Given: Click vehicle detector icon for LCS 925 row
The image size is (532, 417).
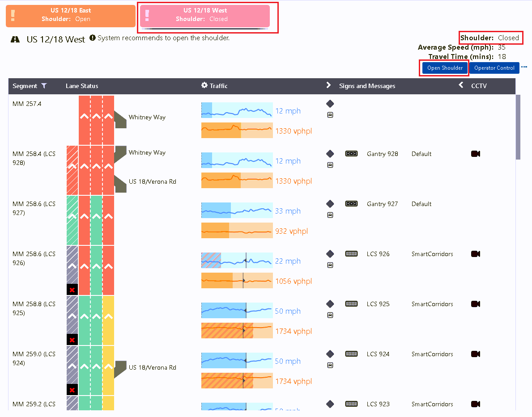Looking at the screenshot, I should 330,315.
